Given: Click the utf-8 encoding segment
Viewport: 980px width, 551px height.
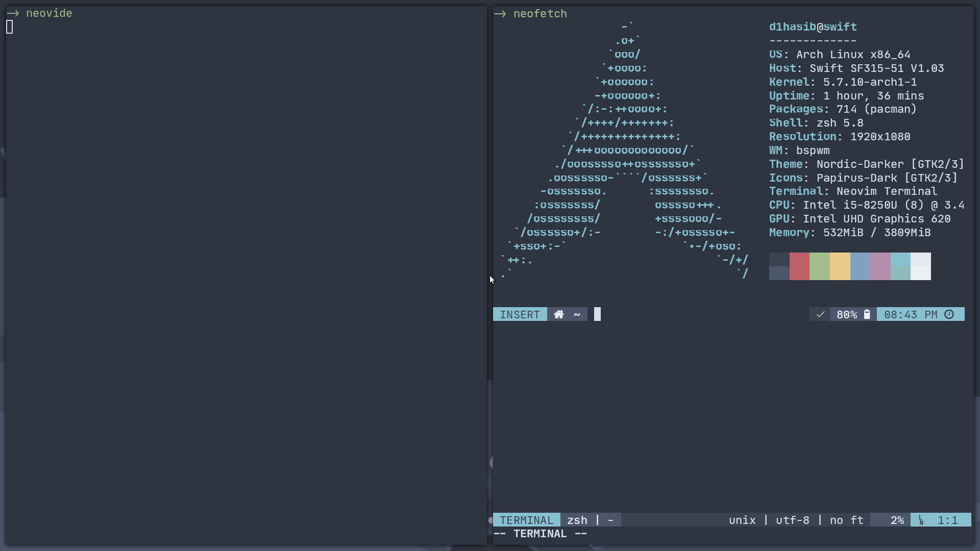Looking at the screenshot, I should pos(793,520).
